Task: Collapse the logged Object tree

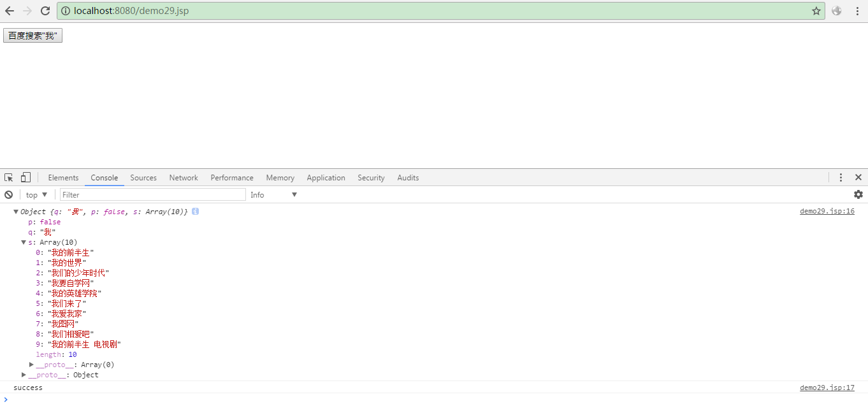Action: 16,212
